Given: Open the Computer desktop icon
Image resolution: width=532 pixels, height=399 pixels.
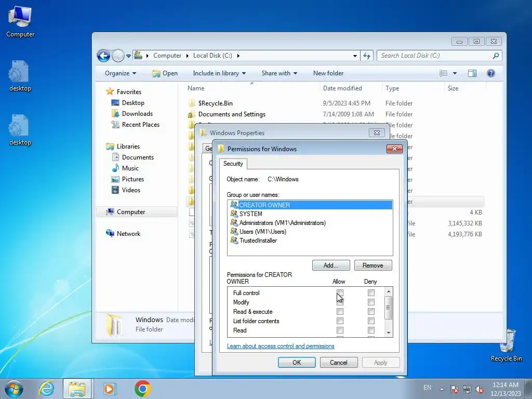Looking at the screenshot, I should coord(20,22).
